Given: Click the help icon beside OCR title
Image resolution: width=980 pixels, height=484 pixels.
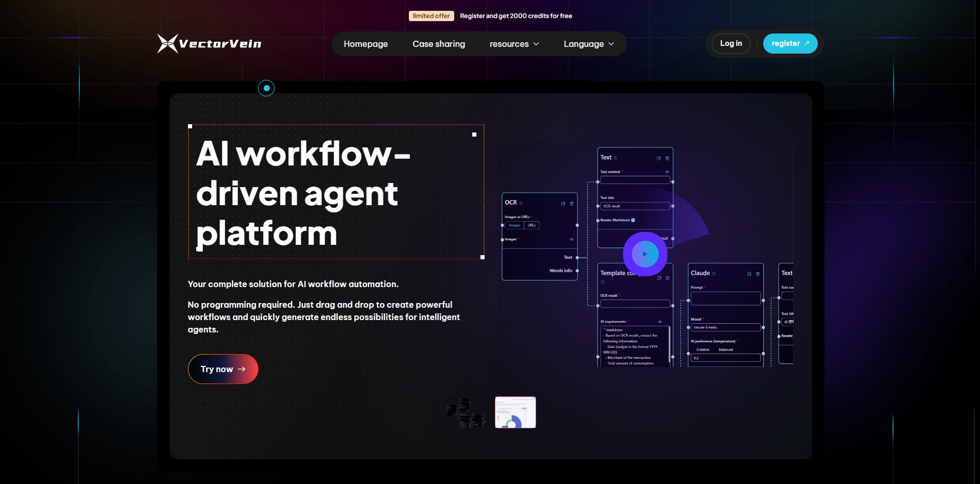Looking at the screenshot, I should 521,203.
